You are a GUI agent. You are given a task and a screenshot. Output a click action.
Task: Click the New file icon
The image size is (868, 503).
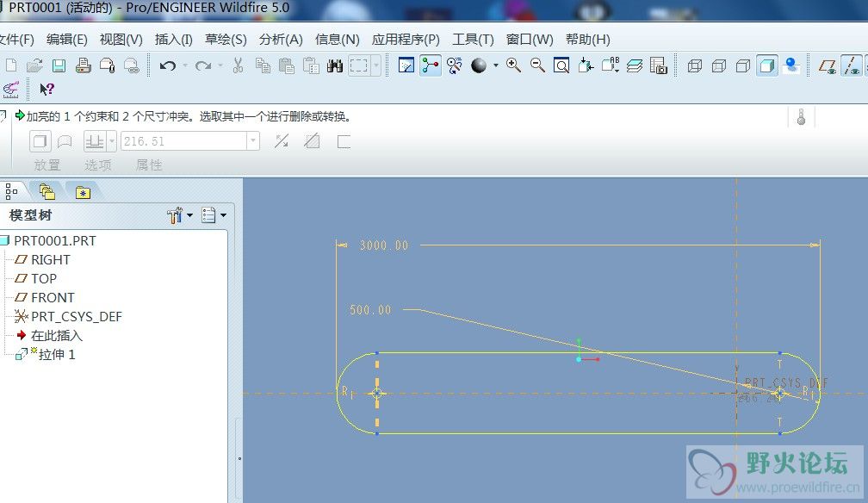pos(10,65)
